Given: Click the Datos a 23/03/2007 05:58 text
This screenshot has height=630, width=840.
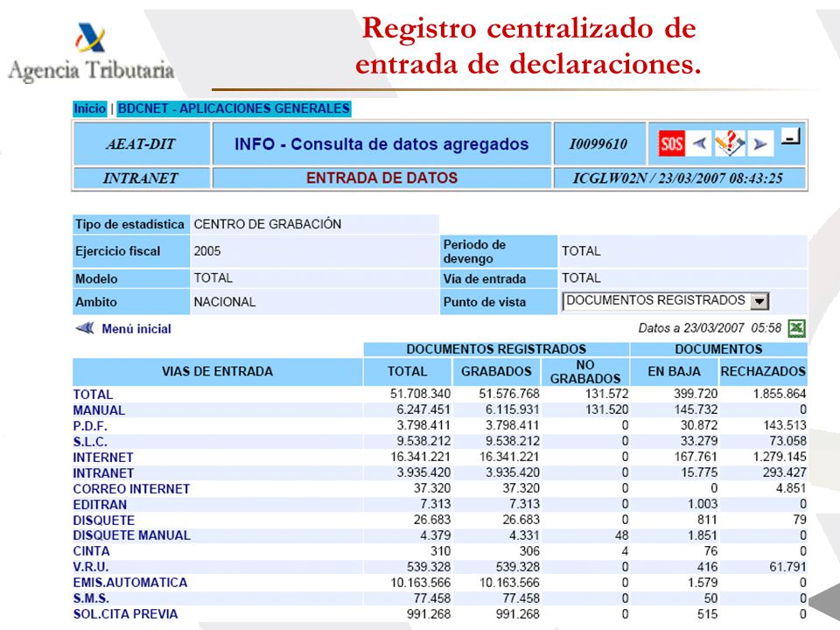Looking at the screenshot, I should (x=710, y=328).
